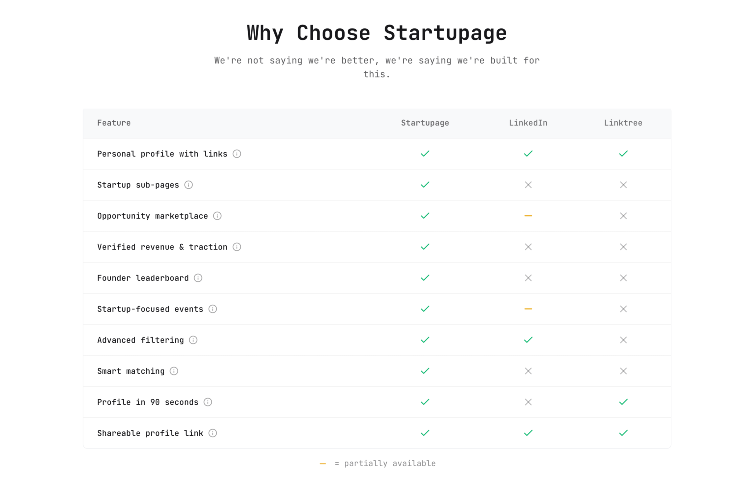Click info icon beside Personal profile with links
The height and width of the screenshot is (500, 741).
tap(237, 154)
